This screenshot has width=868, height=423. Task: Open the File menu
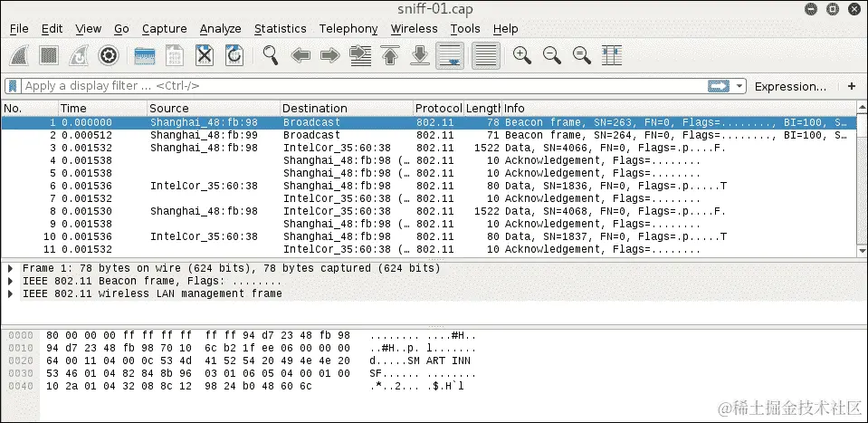pyautogui.click(x=19, y=29)
